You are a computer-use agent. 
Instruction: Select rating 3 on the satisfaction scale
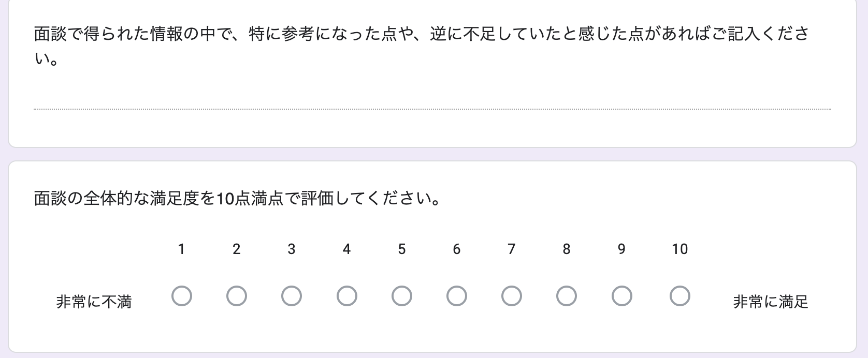click(291, 296)
